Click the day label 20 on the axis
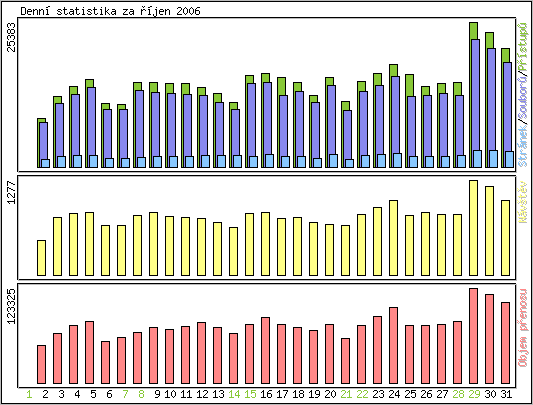The width and height of the screenshot is (533, 405). coord(330,394)
